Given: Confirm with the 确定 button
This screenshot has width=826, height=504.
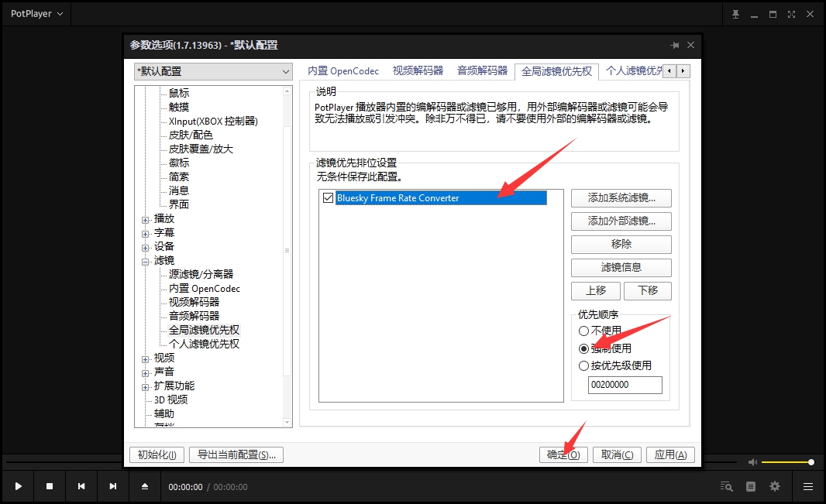Looking at the screenshot, I should coord(563,454).
